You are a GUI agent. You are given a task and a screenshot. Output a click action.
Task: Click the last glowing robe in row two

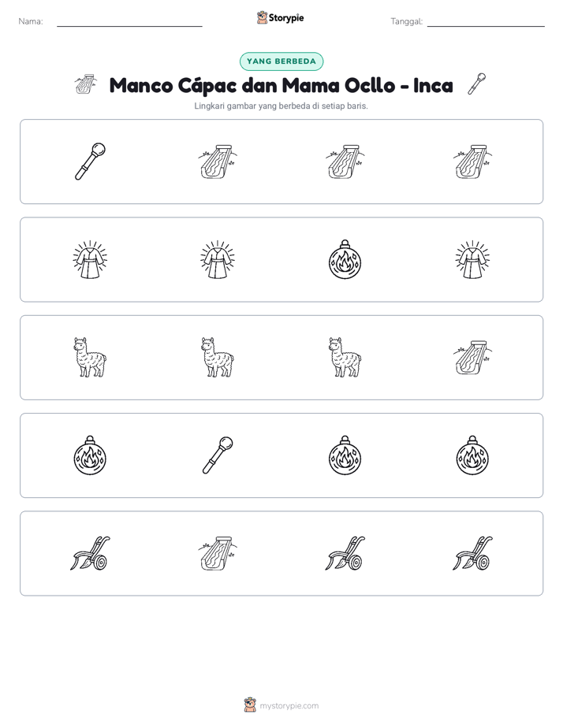[472, 259]
